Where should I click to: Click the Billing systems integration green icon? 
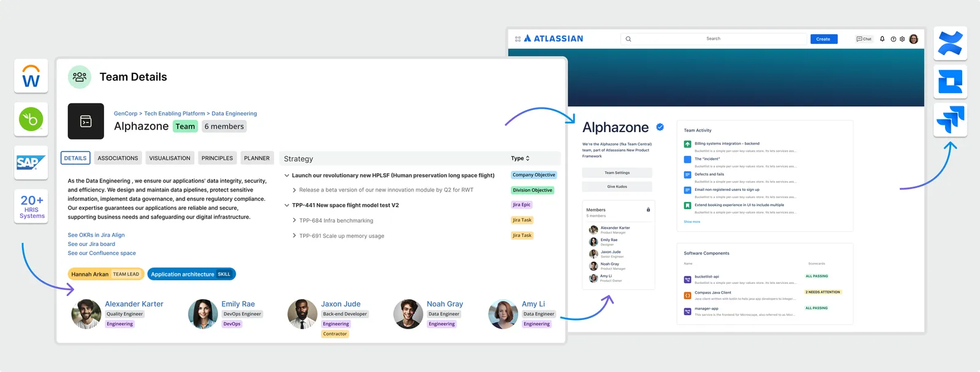tap(687, 144)
